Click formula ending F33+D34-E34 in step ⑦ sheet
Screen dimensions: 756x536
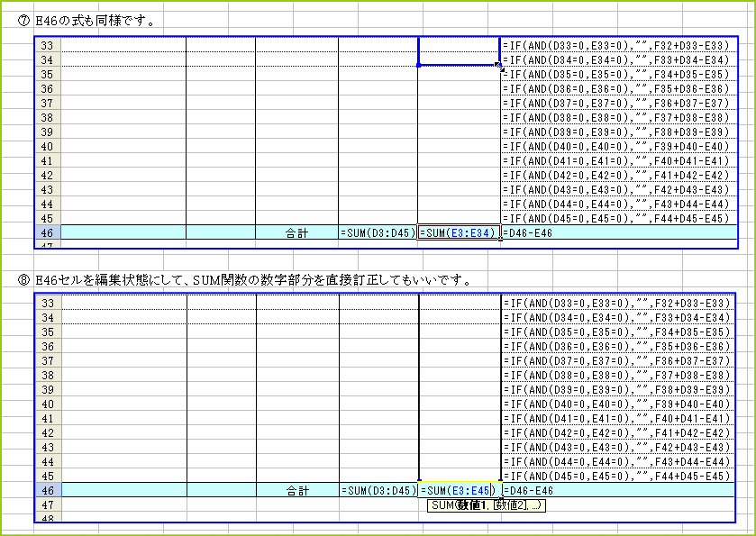[x=620, y=60]
